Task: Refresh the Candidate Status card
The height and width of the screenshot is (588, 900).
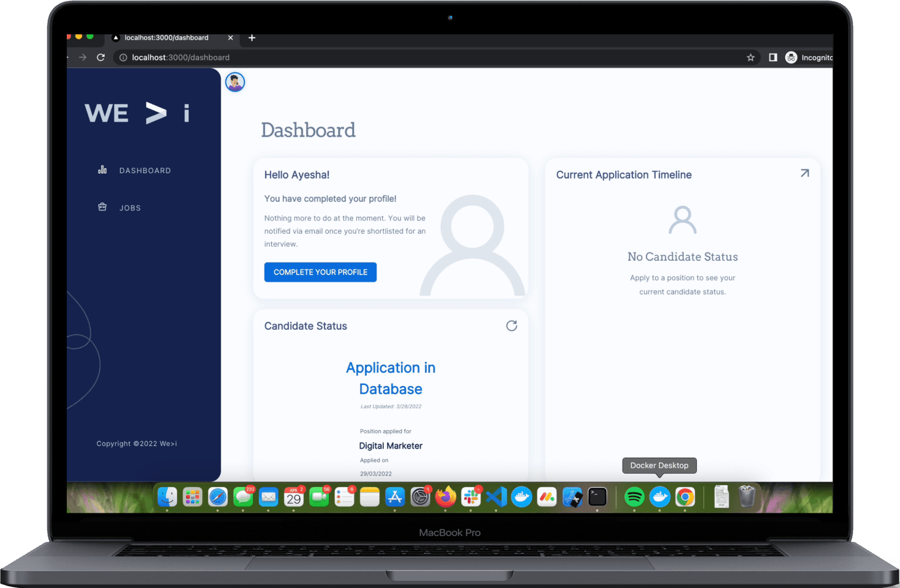Action: [x=512, y=326]
